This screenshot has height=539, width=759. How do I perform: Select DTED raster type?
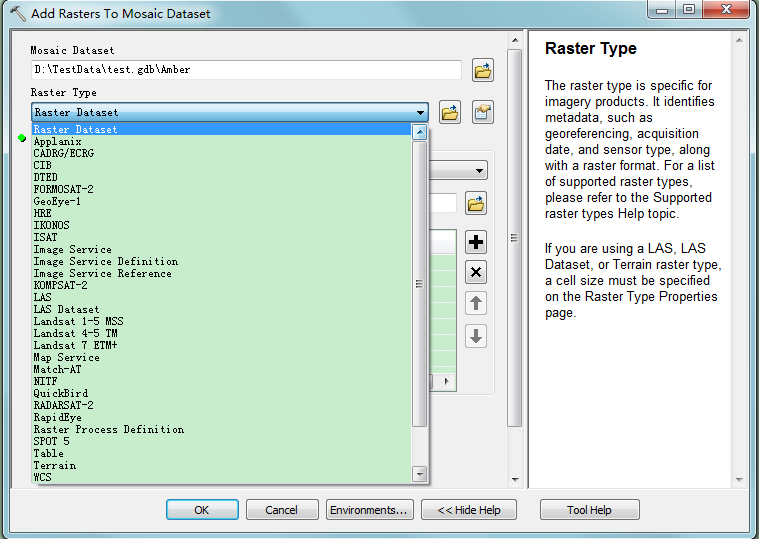click(222, 177)
